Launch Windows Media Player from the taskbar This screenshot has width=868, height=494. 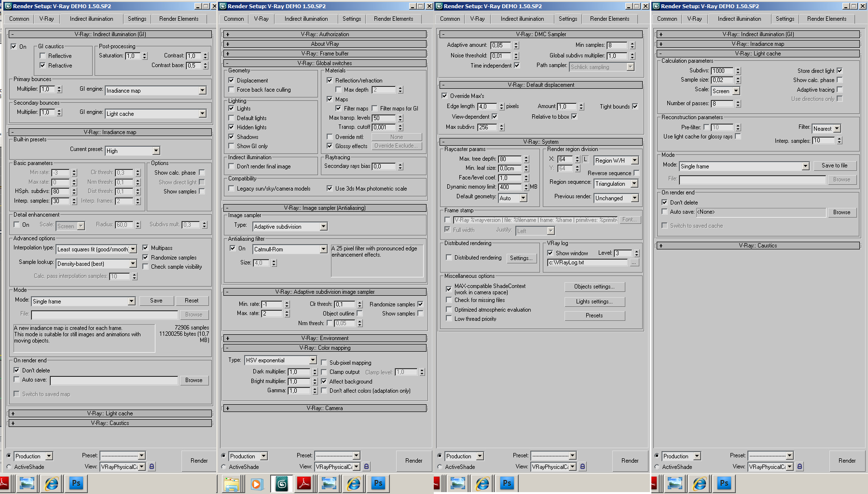point(256,483)
